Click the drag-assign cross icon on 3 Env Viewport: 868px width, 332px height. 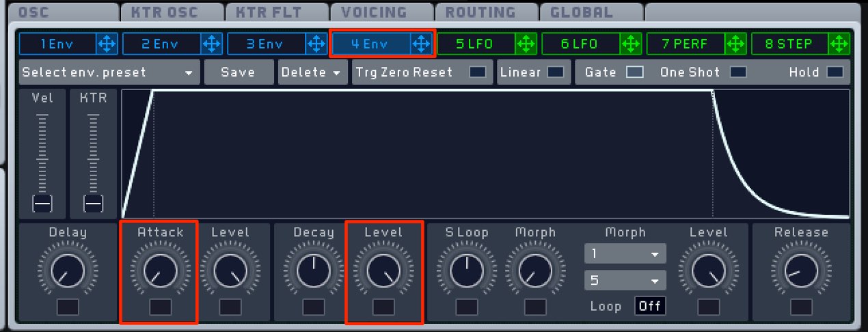tap(316, 44)
